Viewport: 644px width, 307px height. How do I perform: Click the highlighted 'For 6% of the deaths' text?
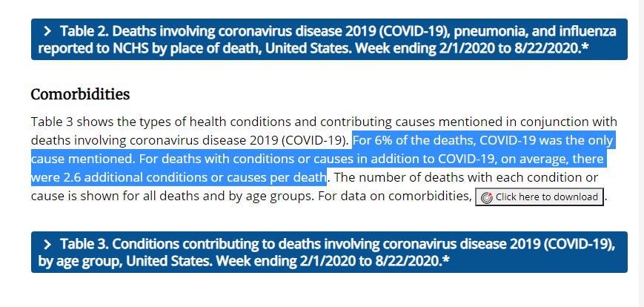[414, 141]
